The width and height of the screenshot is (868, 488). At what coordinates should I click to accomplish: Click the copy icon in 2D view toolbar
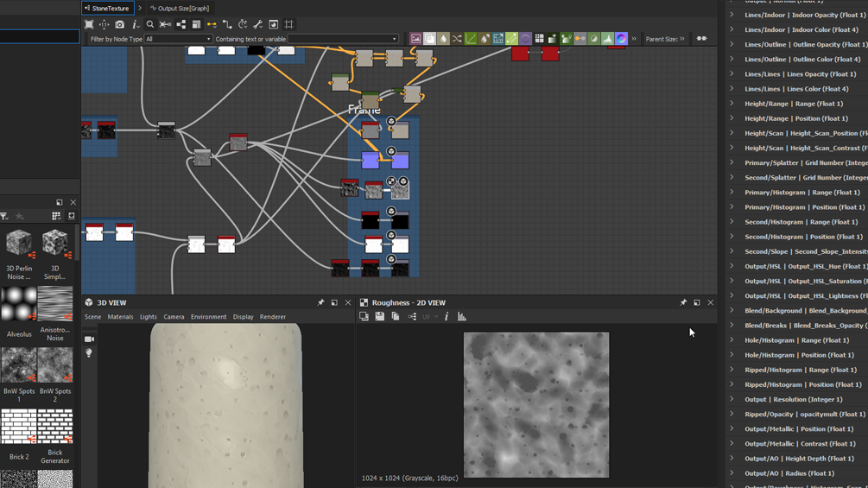396,316
